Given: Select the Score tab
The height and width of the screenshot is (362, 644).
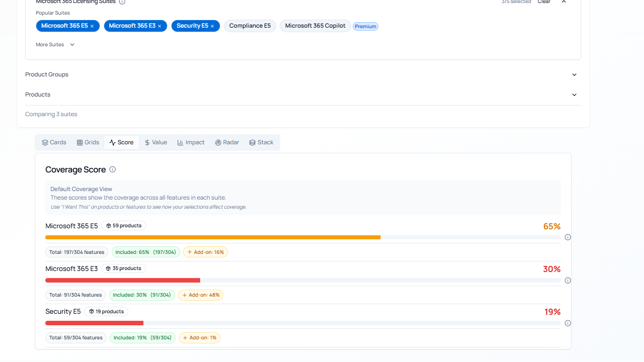Looking at the screenshot, I should point(121,142).
